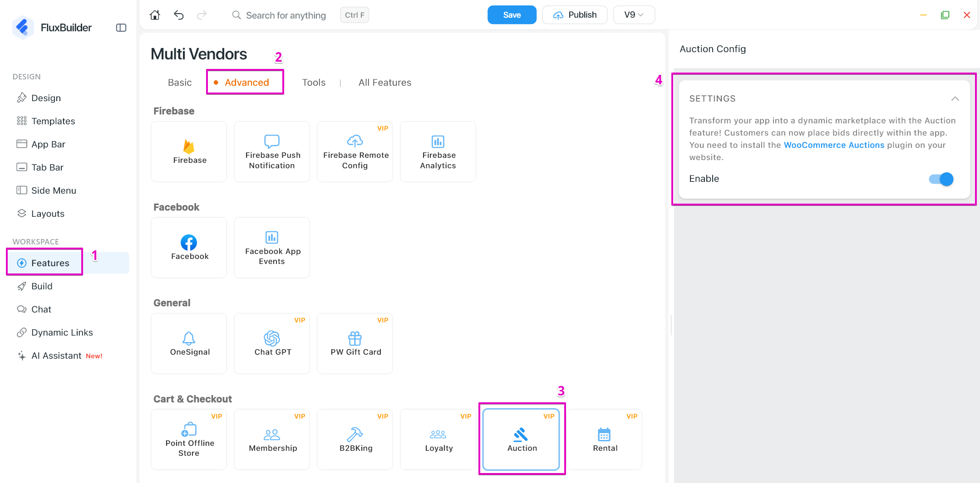Switch to the Basic tab

coord(180,83)
